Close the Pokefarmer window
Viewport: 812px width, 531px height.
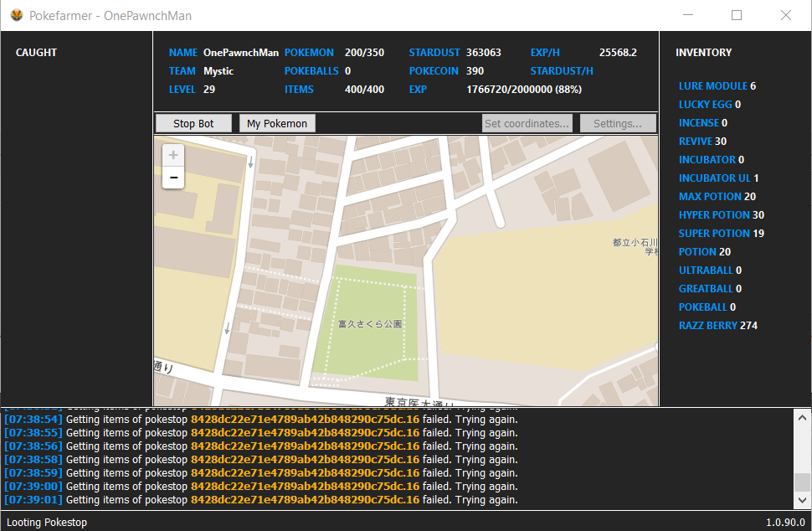785,15
